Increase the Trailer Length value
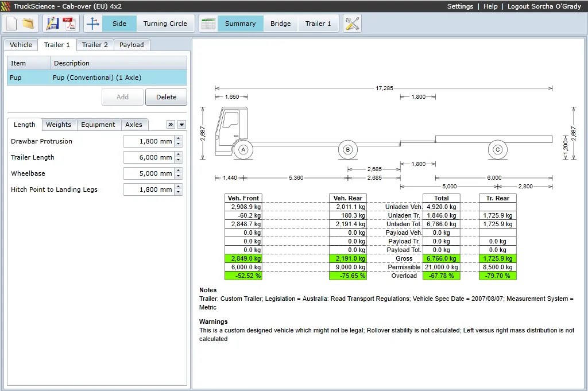 [x=179, y=154]
